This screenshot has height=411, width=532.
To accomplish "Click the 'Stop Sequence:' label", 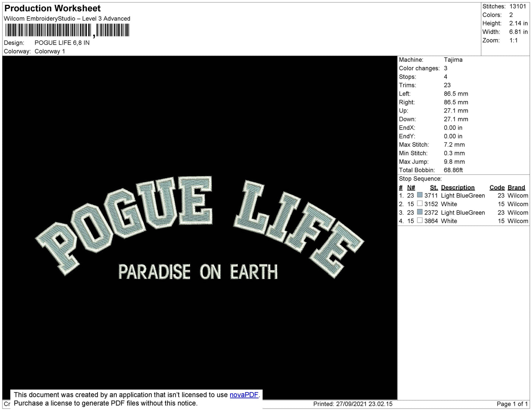I will [420, 179].
